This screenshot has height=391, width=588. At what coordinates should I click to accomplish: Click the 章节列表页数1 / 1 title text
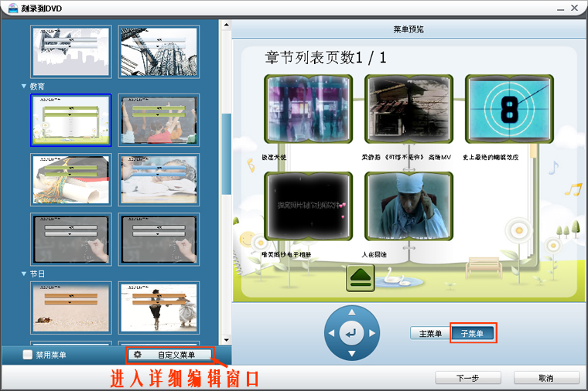[x=326, y=57]
